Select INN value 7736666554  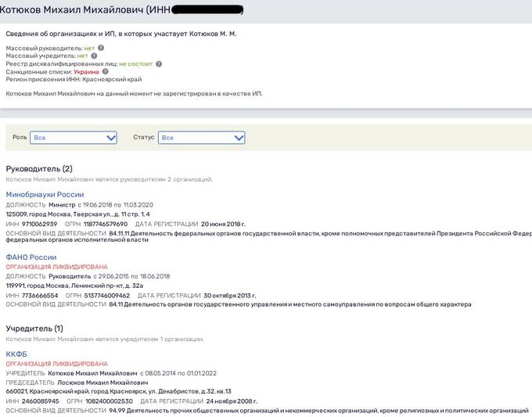pyautogui.click(x=40, y=296)
